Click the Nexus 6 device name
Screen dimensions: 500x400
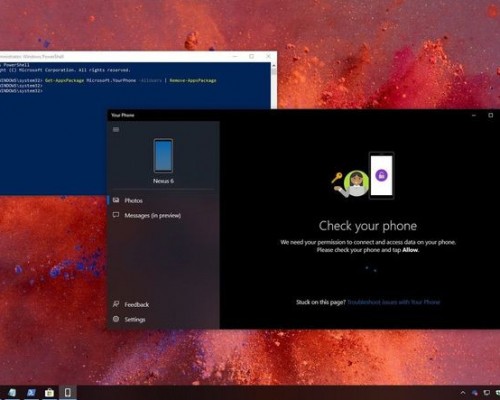click(163, 181)
